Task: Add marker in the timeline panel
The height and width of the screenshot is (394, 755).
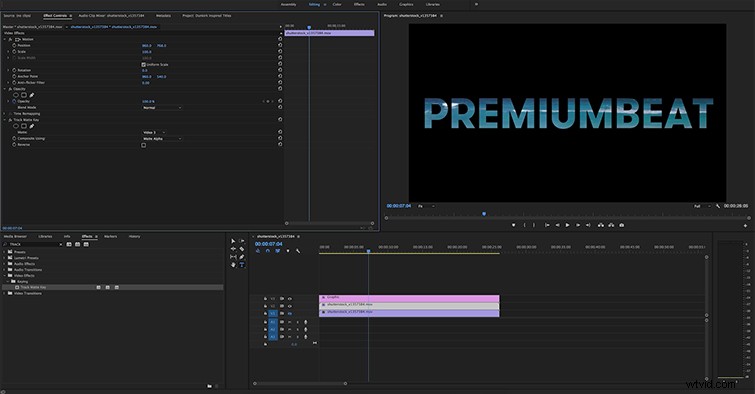Action: (288, 251)
